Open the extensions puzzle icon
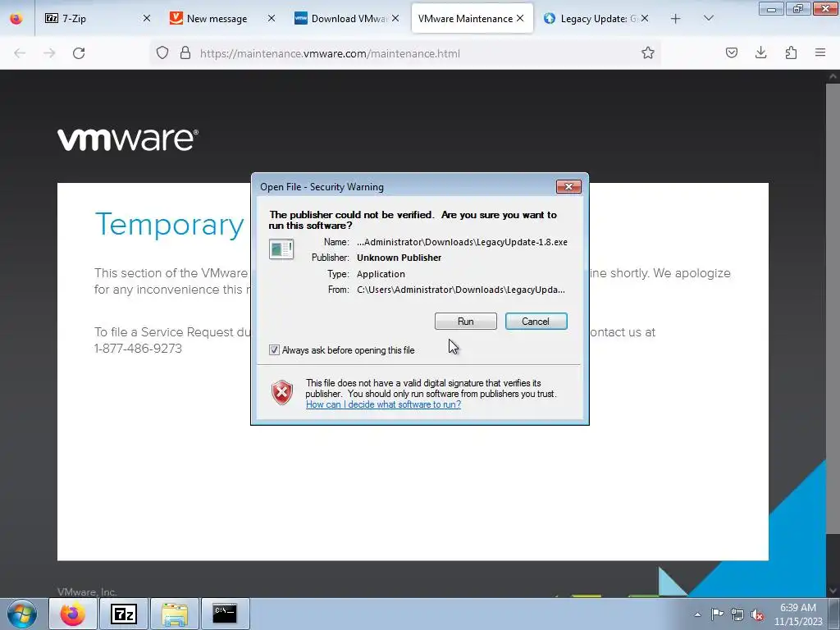Screen dimensions: 840x630 tap(791, 52)
